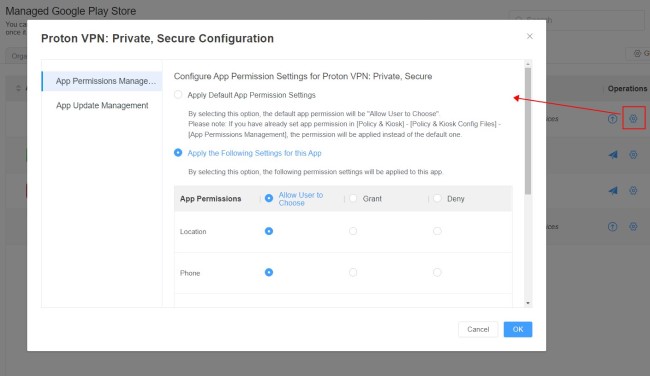Open gear settings in bottom app row

(x=633, y=226)
